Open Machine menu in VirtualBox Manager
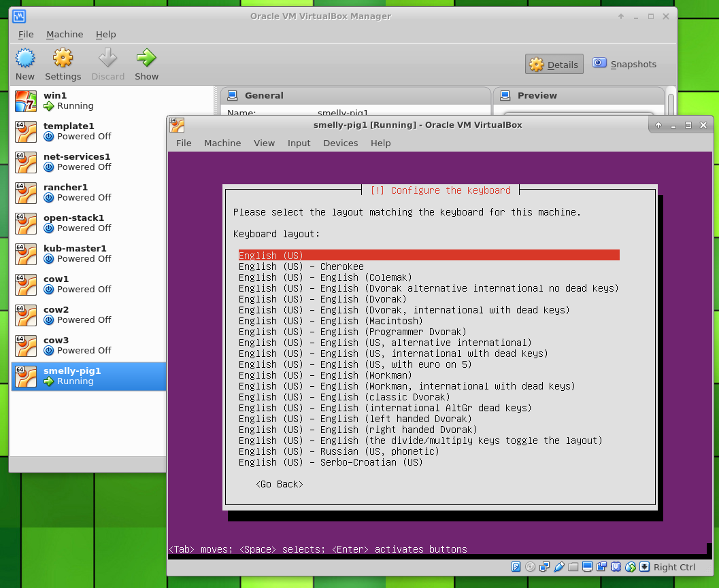Viewport: 719px width, 588px height. [65, 35]
